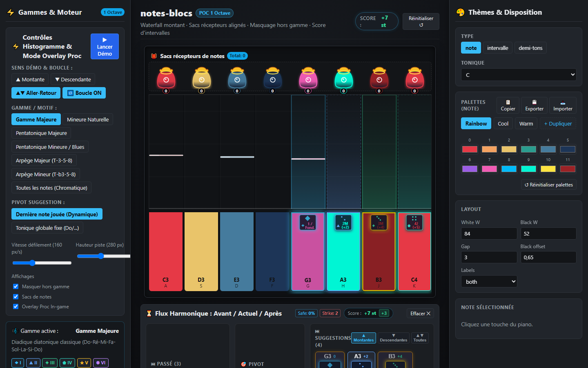The height and width of the screenshot is (368, 588).
Task: Click Réinitialiser score button
Action: click(421, 21)
